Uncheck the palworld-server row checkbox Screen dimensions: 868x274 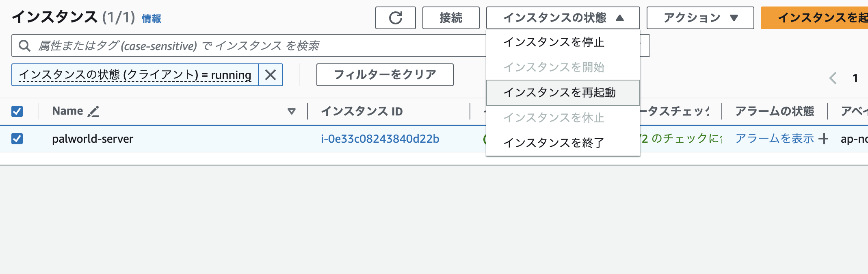[x=17, y=139]
